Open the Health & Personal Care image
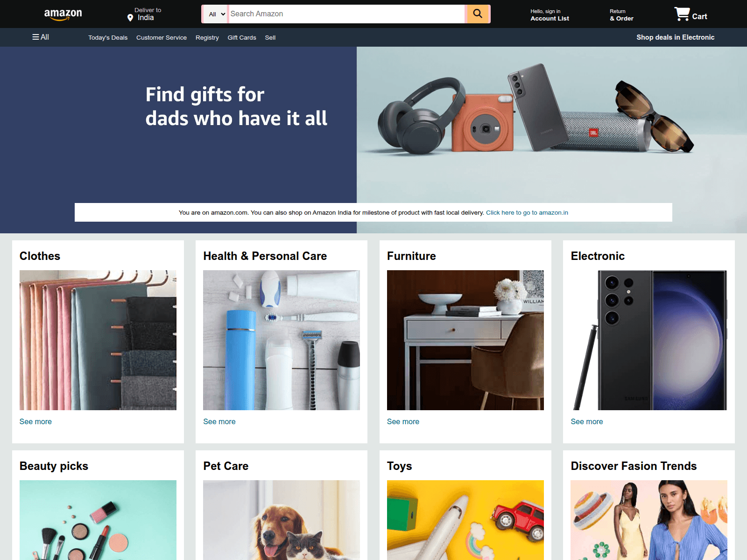 282,340
